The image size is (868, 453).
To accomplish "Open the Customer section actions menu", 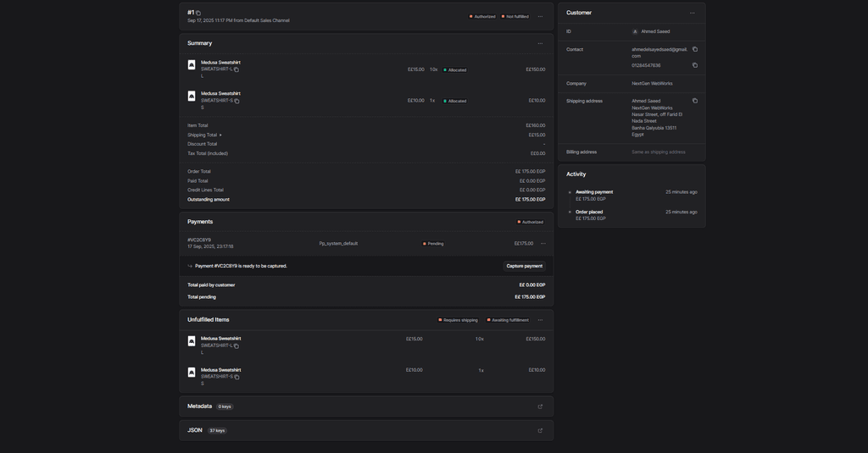I will point(692,13).
